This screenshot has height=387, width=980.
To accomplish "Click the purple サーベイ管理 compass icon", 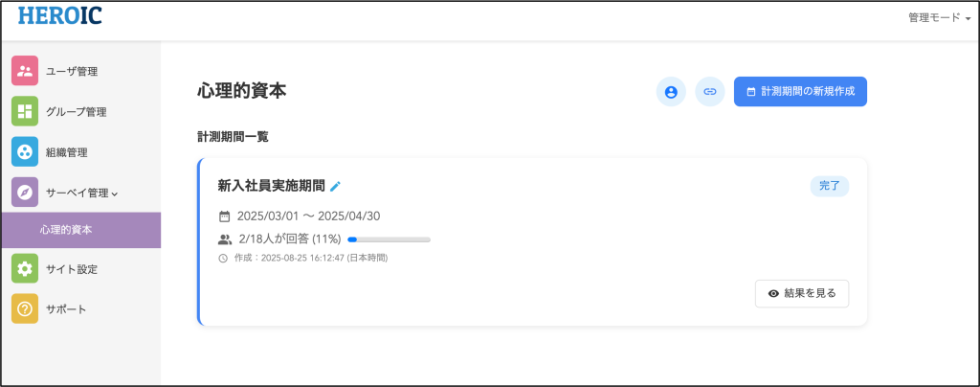I will (25, 193).
